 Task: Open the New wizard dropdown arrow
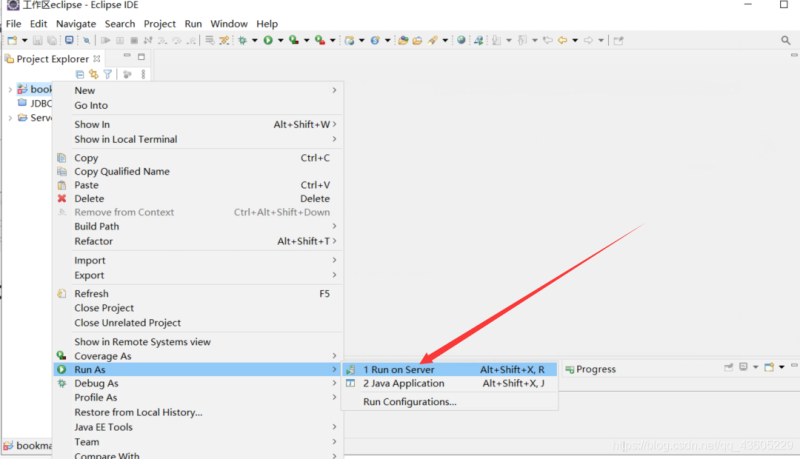(x=24, y=40)
